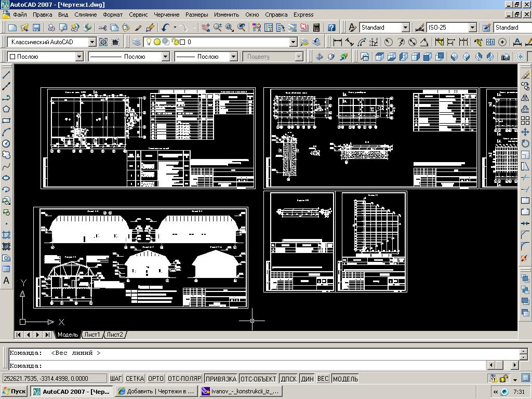Expand the Классический AutoCAD workspace dropdown
Viewport: 532px width, 399px height.
pos(92,42)
